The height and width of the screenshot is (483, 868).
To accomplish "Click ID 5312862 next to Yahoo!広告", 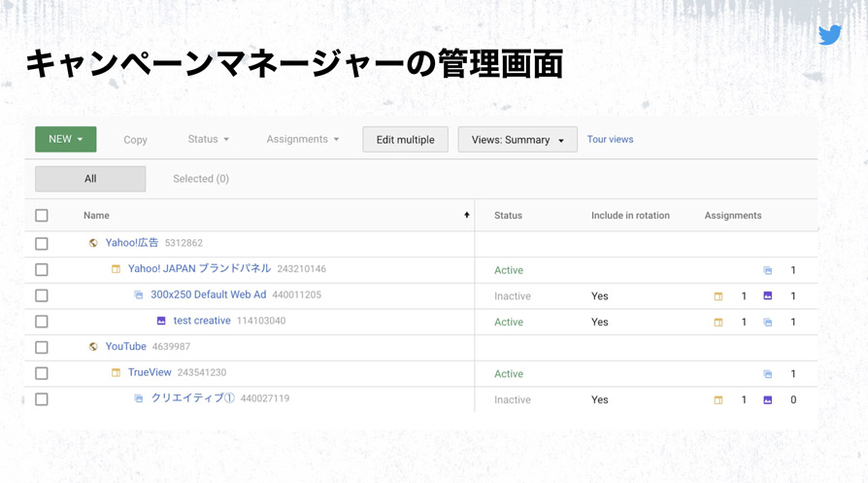I will 184,243.
